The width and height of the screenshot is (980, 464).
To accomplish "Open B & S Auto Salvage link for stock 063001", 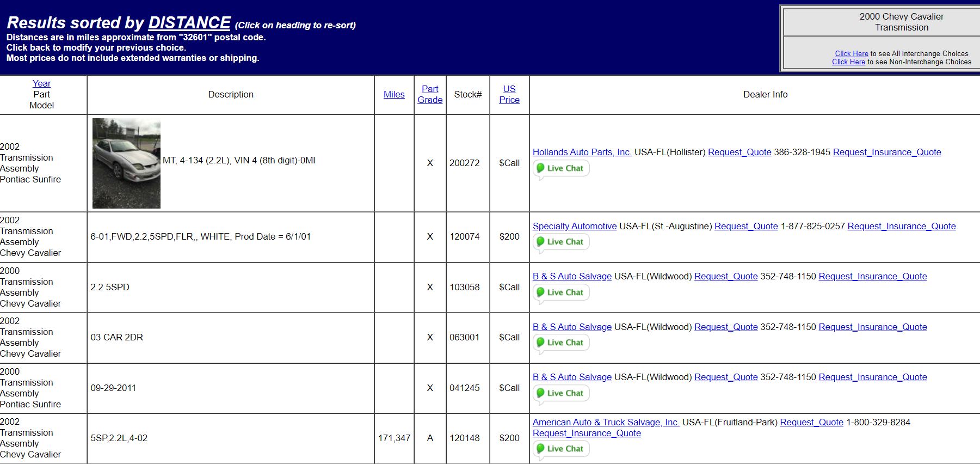I will 572,327.
